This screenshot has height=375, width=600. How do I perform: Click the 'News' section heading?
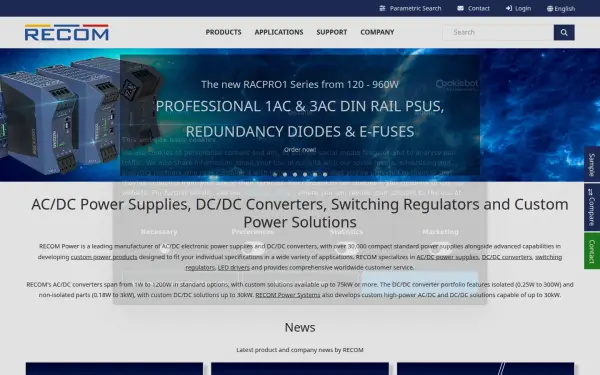coord(300,328)
